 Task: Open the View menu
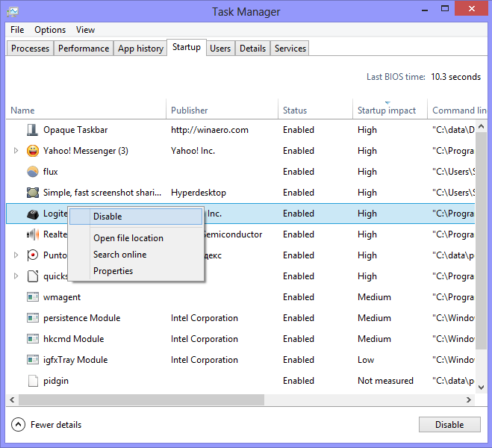click(85, 30)
